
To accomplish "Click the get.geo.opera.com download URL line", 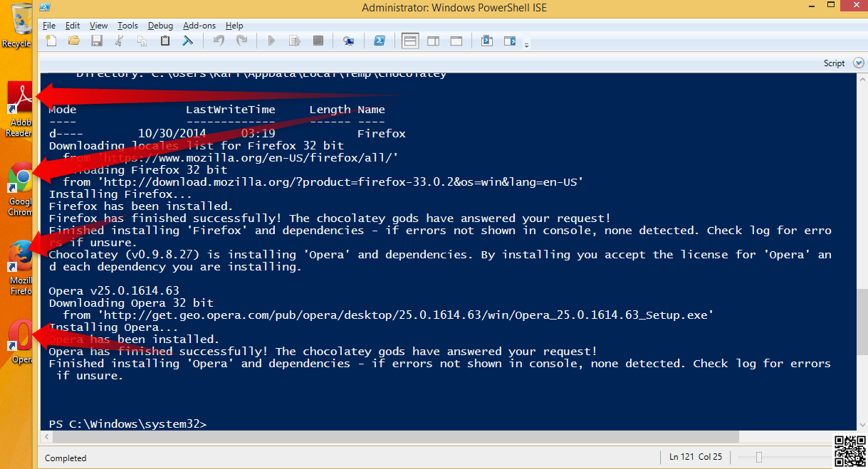I will pyautogui.click(x=388, y=315).
